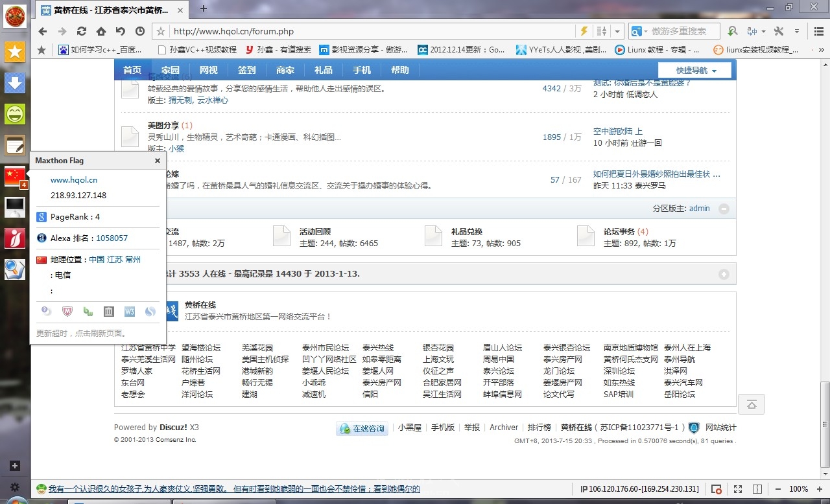Click the whois question icon in popup

(x=46, y=312)
